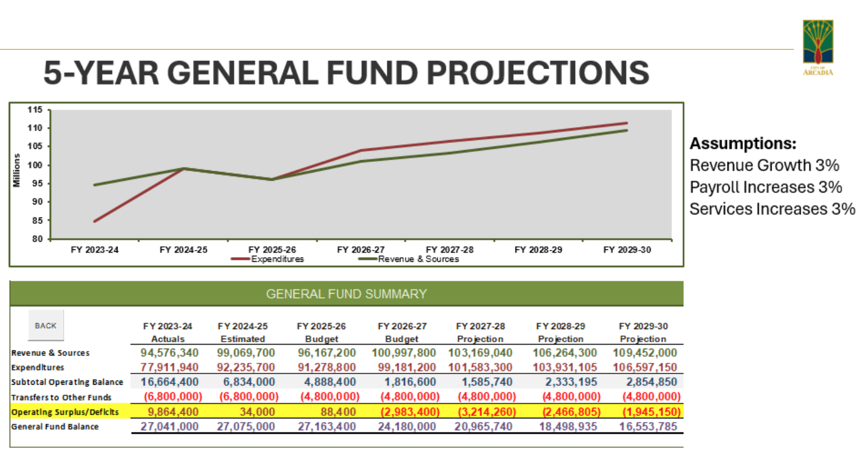Click the General Fund Balance row label

click(x=54, y=426)
